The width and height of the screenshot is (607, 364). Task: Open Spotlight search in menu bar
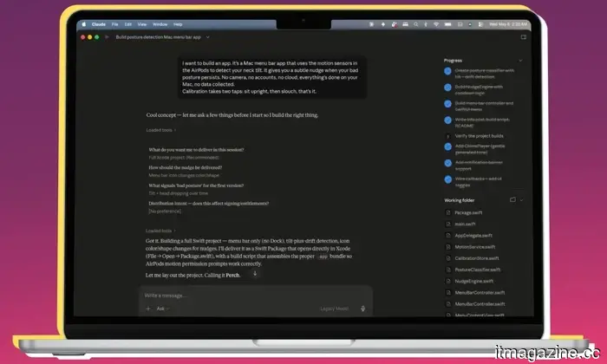pos(415,24)
